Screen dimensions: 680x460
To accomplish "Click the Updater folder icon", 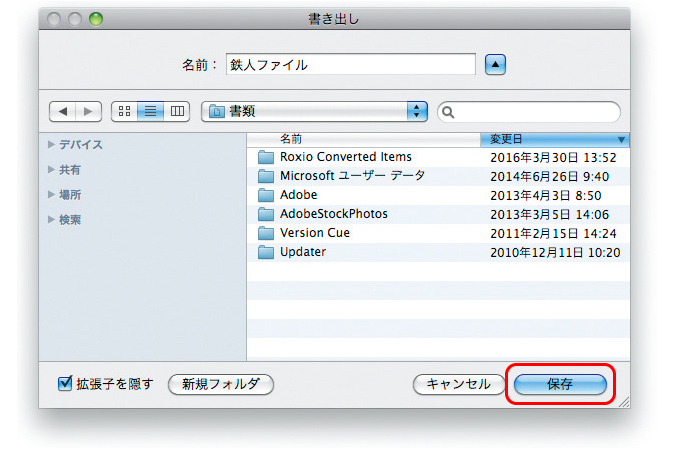I will click(x=265, y=252).
